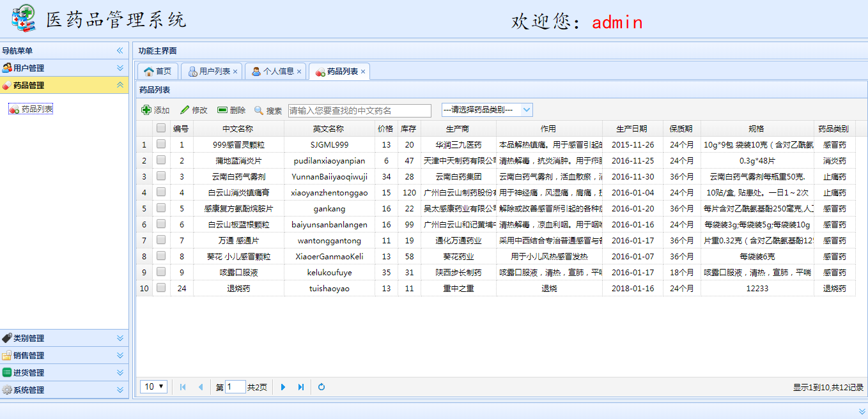Image resolution: width=868 pixels, height=419 pixels.
Task: Switch to the 个人信息 tab
Action: point(274,72)
